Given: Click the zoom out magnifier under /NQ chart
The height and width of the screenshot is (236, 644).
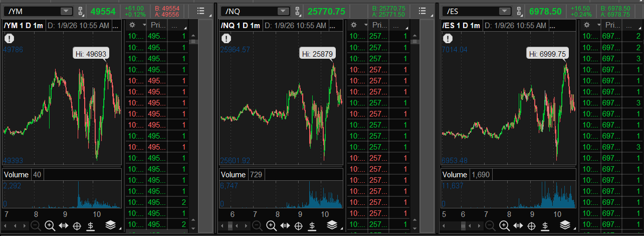Looking at the screenshot, I should coord(257,225).
